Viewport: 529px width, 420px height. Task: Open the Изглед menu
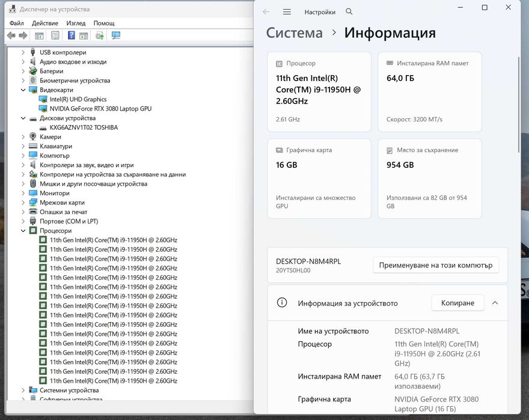click(76, 23)
